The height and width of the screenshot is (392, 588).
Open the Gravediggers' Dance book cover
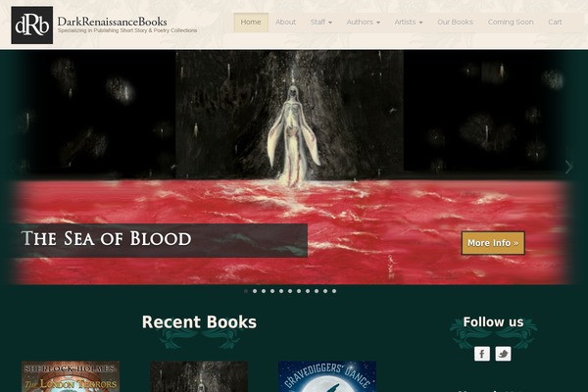tap(327, 376)
